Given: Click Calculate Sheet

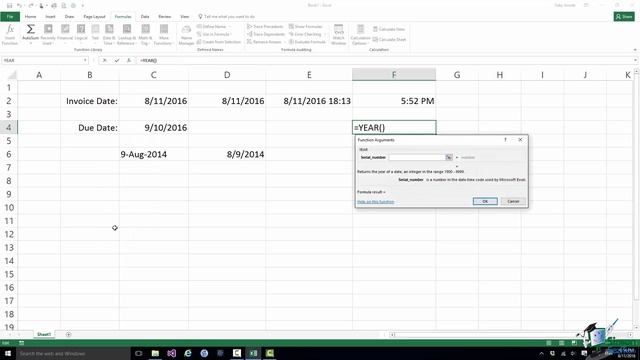Looking at the screenshot, I should tap(389, 40).
